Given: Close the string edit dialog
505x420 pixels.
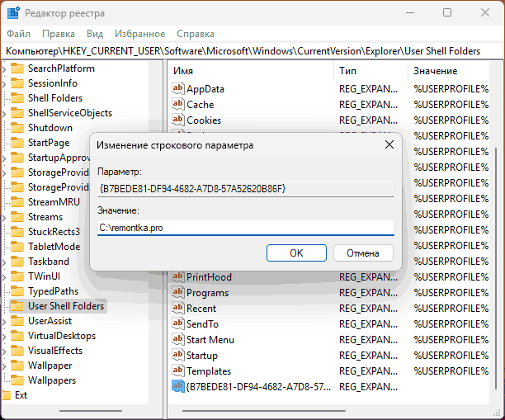Looking at the screenshot, I should pos(389,145).
